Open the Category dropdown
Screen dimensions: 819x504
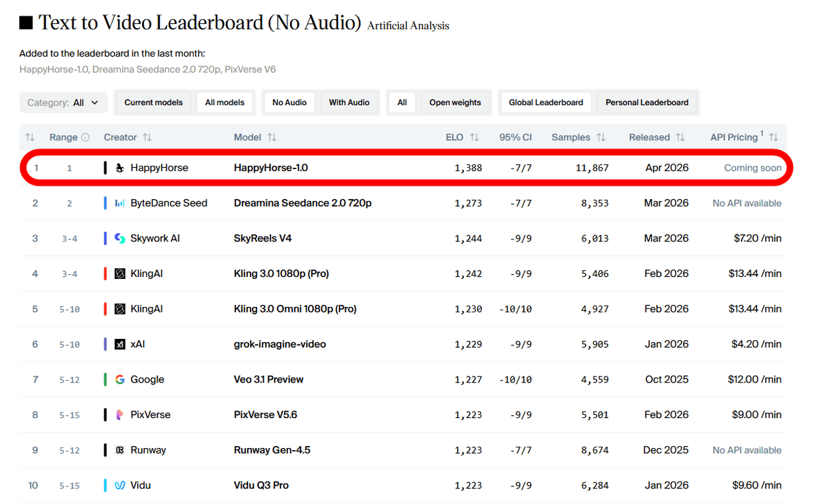(x=63, y=102)
